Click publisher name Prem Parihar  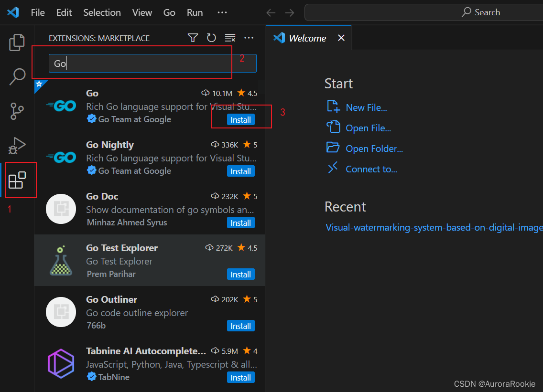(111, 274)
